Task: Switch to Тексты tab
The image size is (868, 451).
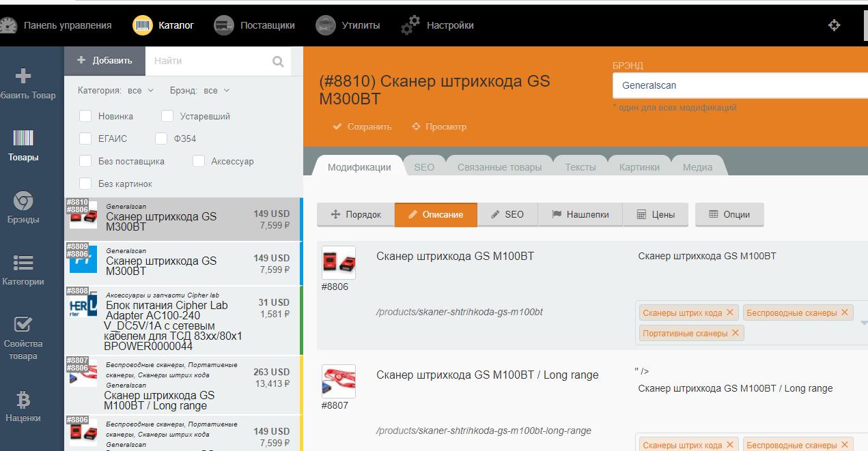Action: [580, 167]
